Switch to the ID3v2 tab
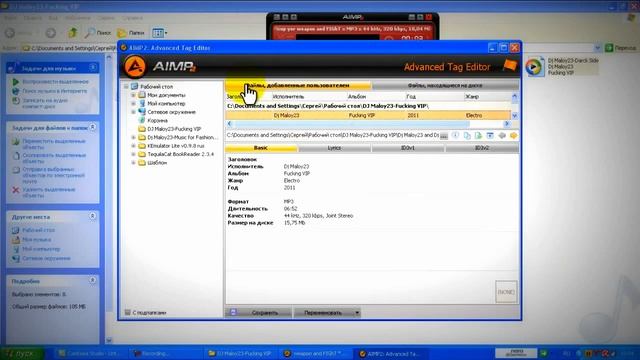Image resolution: width=640 pixels, height=360 pixels. 482,148
